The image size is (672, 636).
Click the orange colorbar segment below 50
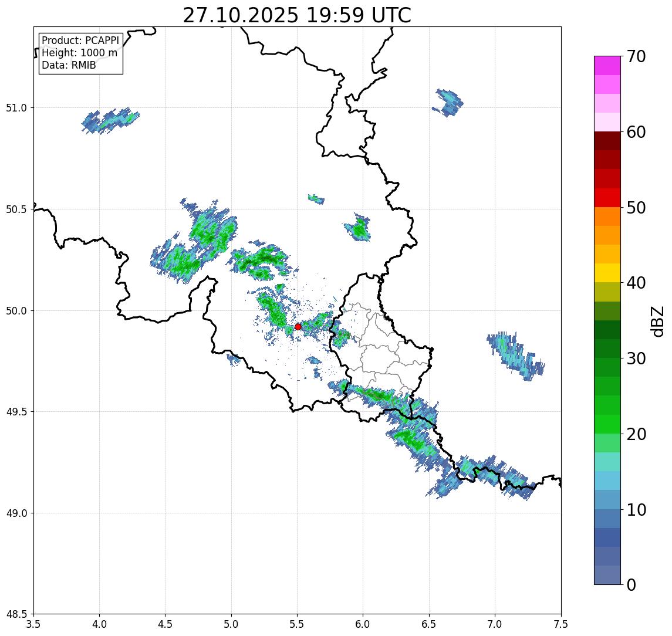click(x=607, y=216)
